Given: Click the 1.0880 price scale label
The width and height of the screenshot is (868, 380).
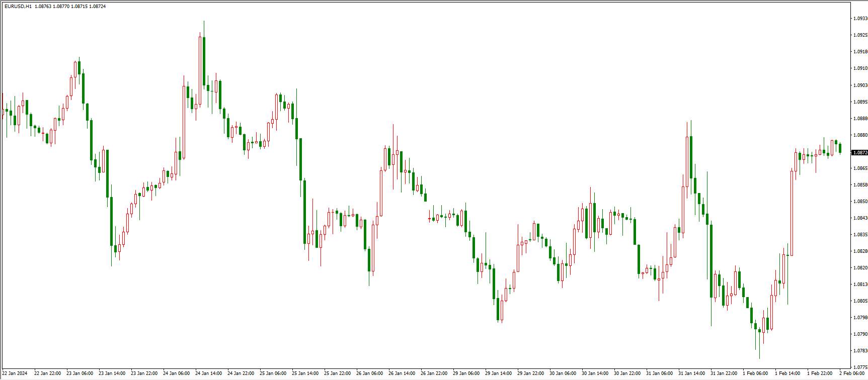Looking at the screenshot, I should pos(860,135).
